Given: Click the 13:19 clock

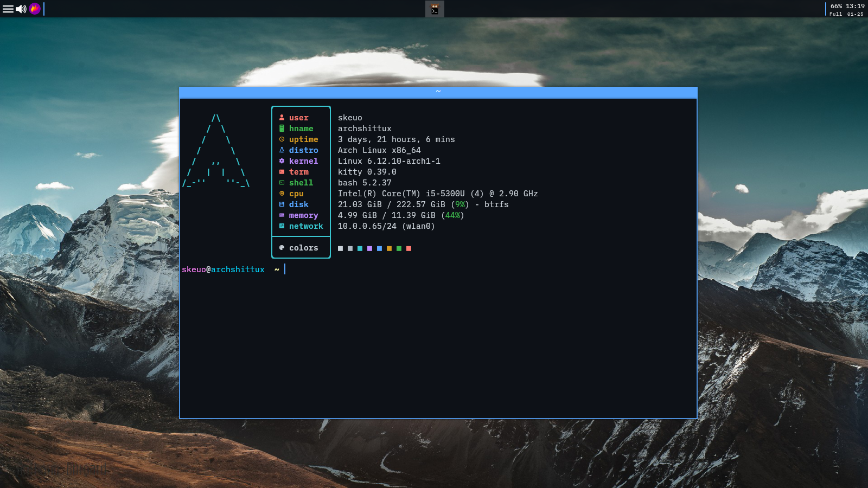Looking at the screenshot, I should point(855,6).
